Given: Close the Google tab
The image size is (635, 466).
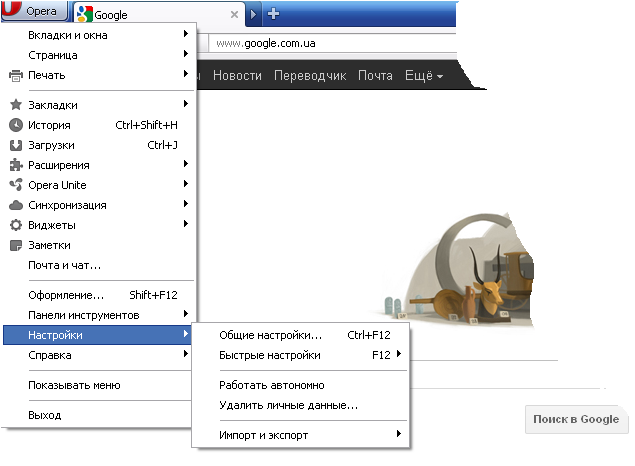Looking at the screenshot, I should pyautogui.click(x=234, y=15).
